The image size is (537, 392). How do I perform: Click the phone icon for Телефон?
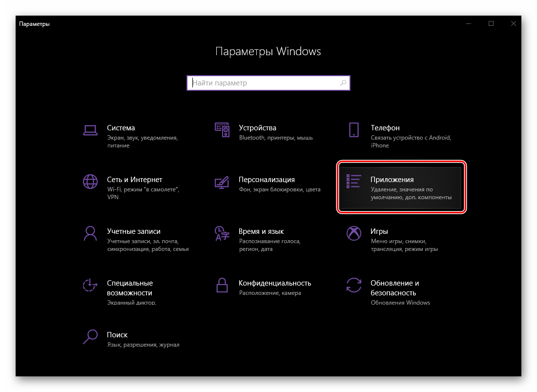[x=354, y=130]
